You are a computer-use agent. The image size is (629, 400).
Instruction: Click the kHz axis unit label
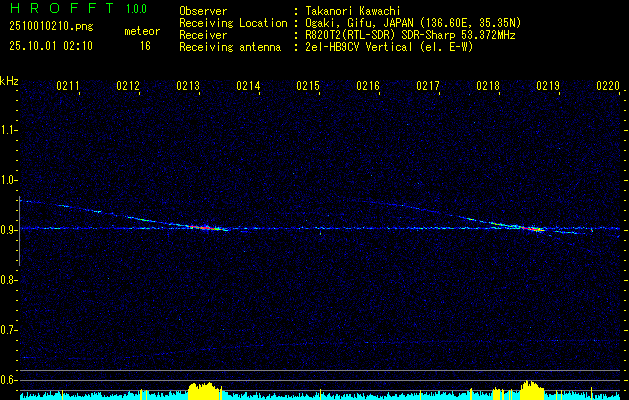(9, 80)
